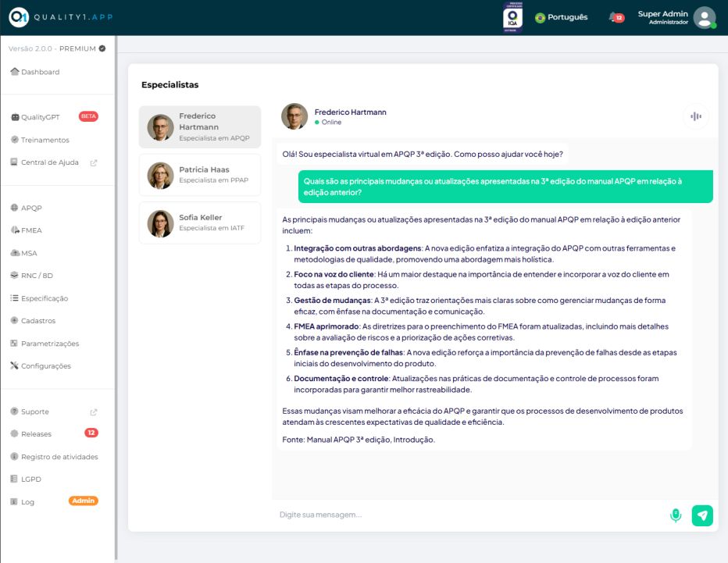Click the Registro de atividades icon
This screenshot has height=563, width=728.
coord(14,456)
